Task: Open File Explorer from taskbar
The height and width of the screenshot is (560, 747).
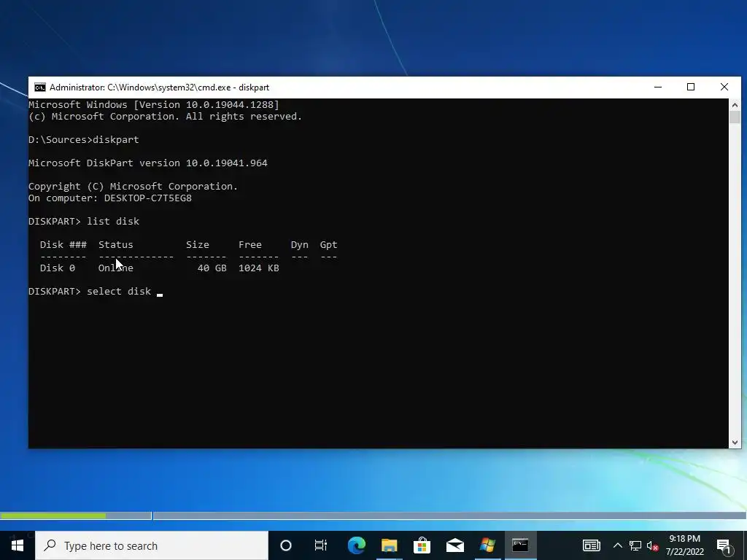Action: point(390,545)
